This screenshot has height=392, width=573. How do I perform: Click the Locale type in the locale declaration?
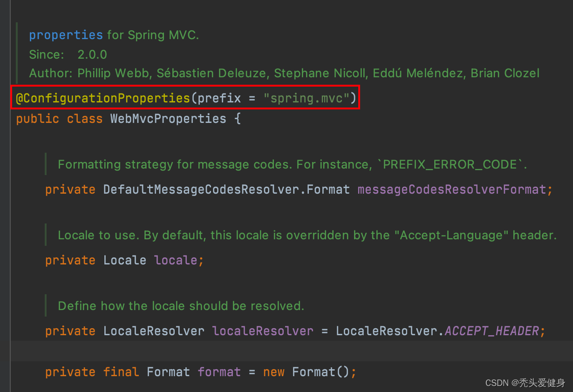coord(125,260)
